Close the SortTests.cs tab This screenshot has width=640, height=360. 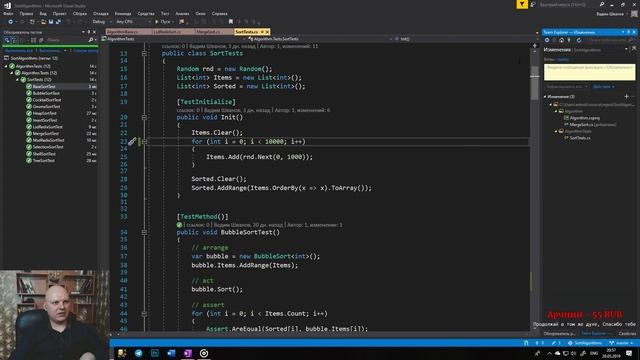pyautogui.click(x=267, y=31)
